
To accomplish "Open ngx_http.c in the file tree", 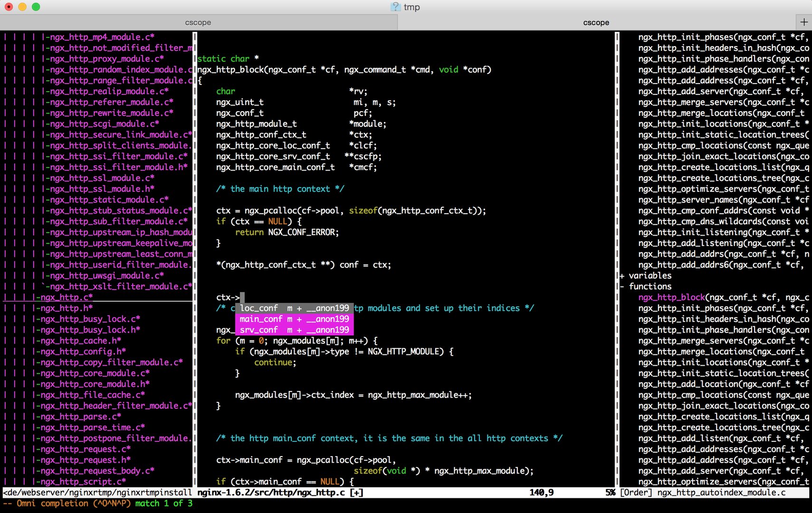I will pyautogui.click(x=67, y=297).
